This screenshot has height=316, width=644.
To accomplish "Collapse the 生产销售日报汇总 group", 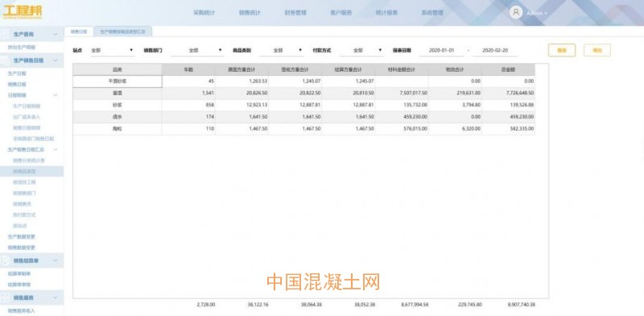I will pos(56,149).
